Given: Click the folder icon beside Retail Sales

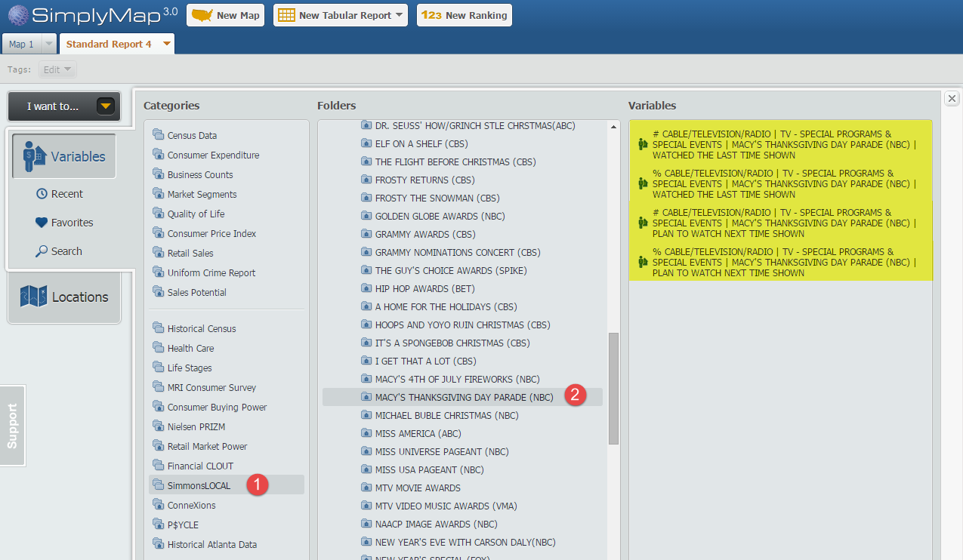Looking at the screenshot, I should tap(158, 252).
